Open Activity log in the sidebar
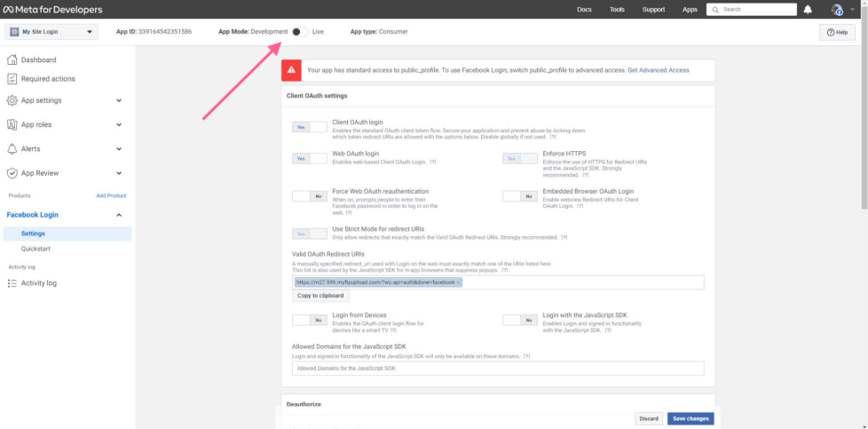 click(x=39, y=283)
